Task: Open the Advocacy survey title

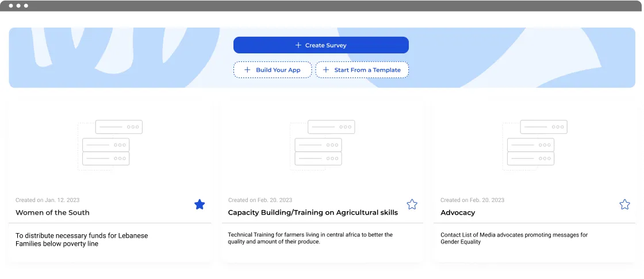Action: [458, 212]
